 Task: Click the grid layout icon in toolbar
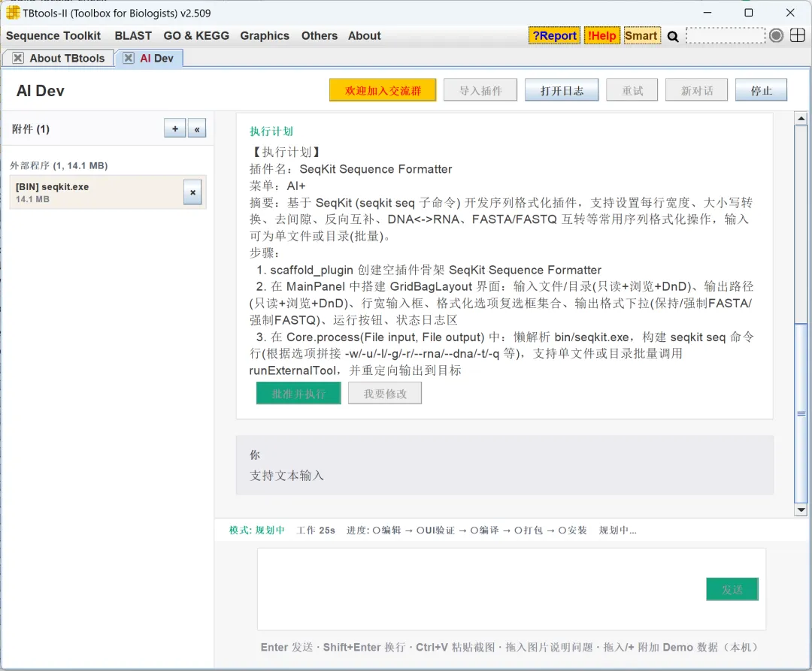(798, 36)
